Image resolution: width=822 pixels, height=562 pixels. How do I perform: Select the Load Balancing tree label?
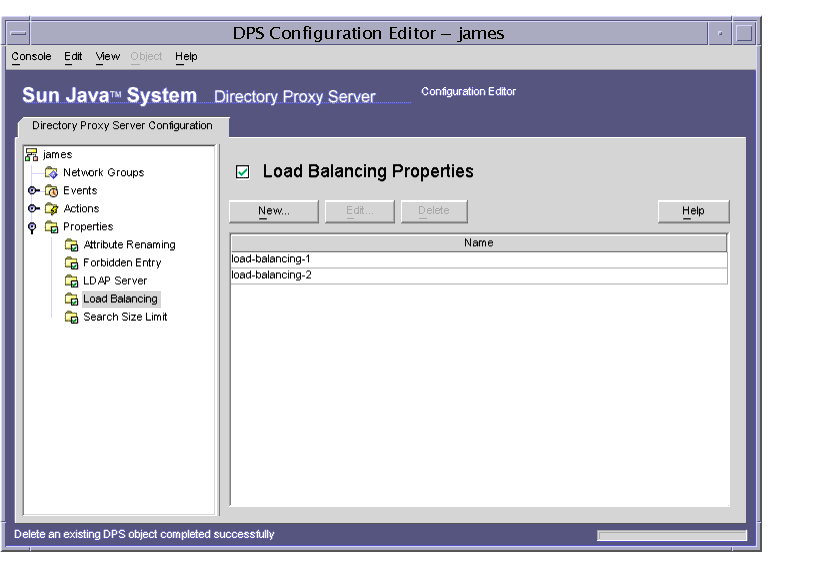[x=121, y=299]
